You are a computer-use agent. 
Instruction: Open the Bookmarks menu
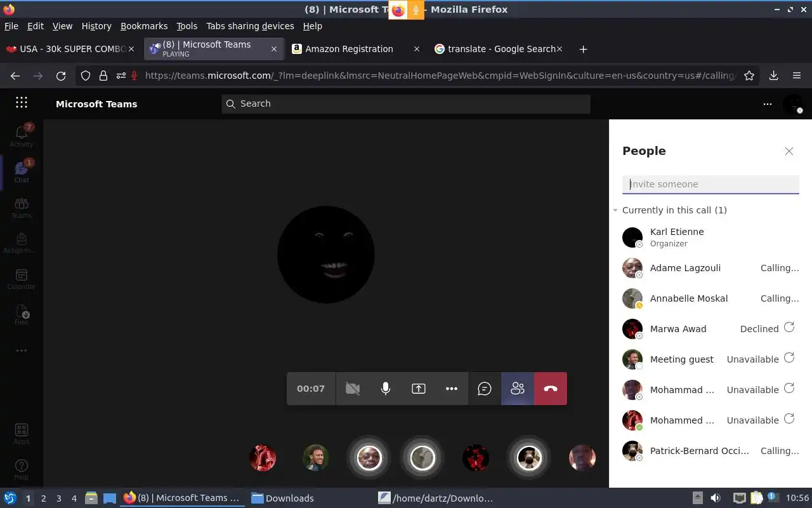click(x=144, y=26)
